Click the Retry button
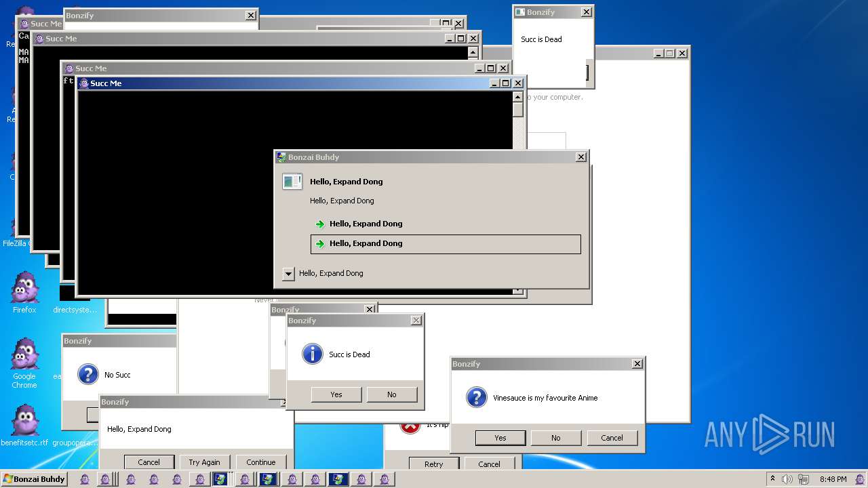The image size is (868, 488). 434,464
